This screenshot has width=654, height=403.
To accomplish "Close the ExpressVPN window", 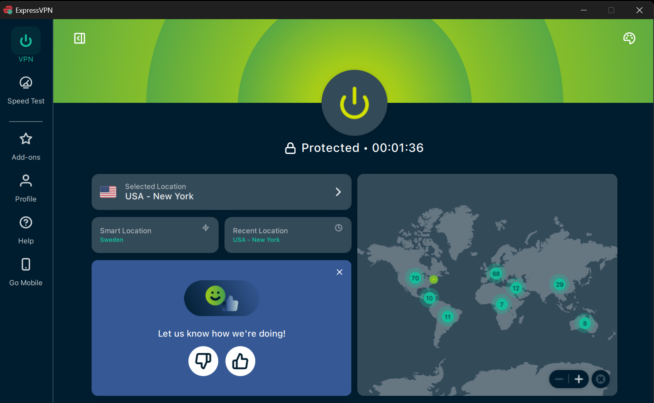I will [x=639, y=10].
